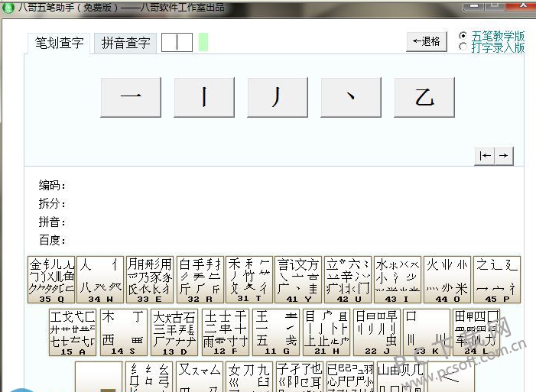Click the 拼音 label
This screenshot has height=392, width=536.
click(x=52, y=222)
